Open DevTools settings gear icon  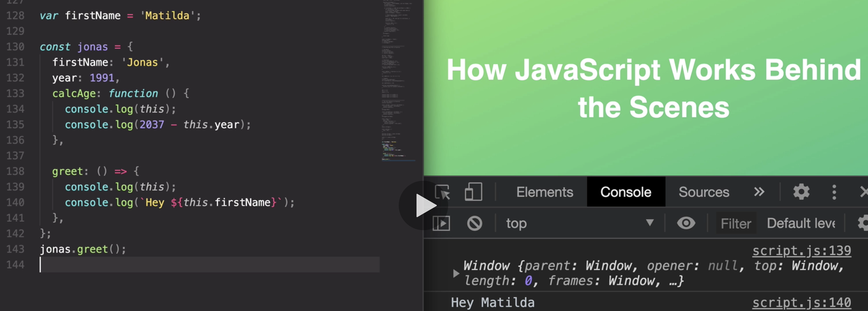801,192
